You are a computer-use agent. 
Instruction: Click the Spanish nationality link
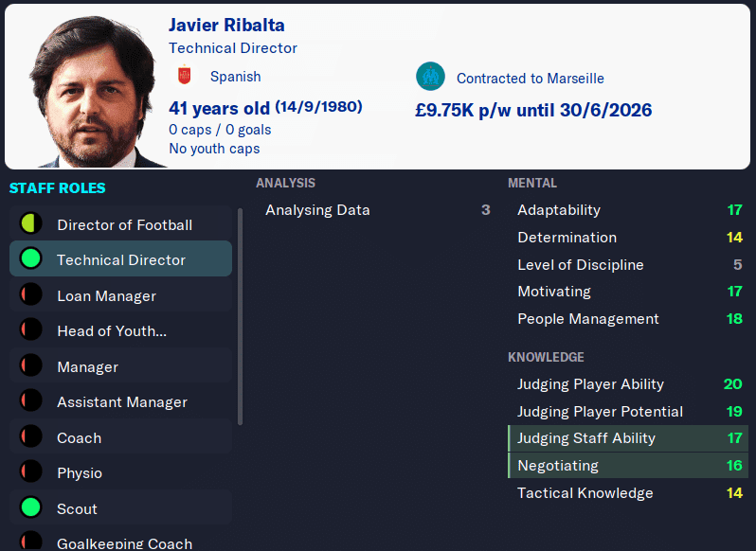(x=235, y=77)
